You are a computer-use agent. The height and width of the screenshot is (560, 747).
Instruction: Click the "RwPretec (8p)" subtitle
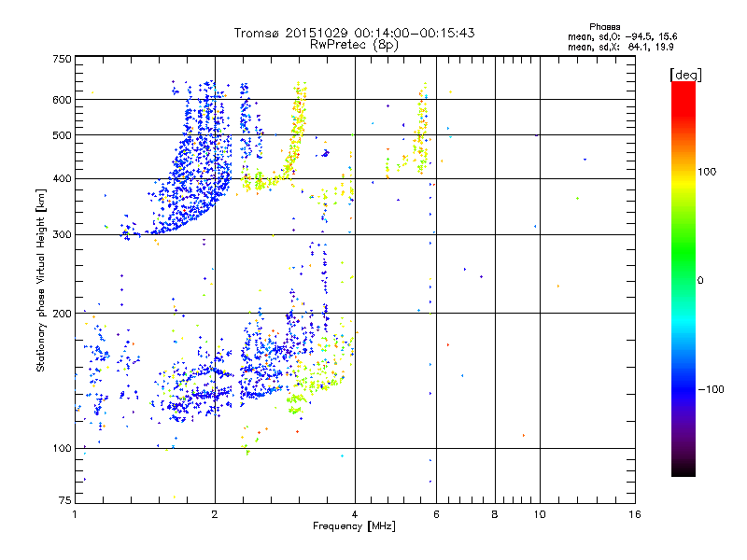(x=354, y=45)
